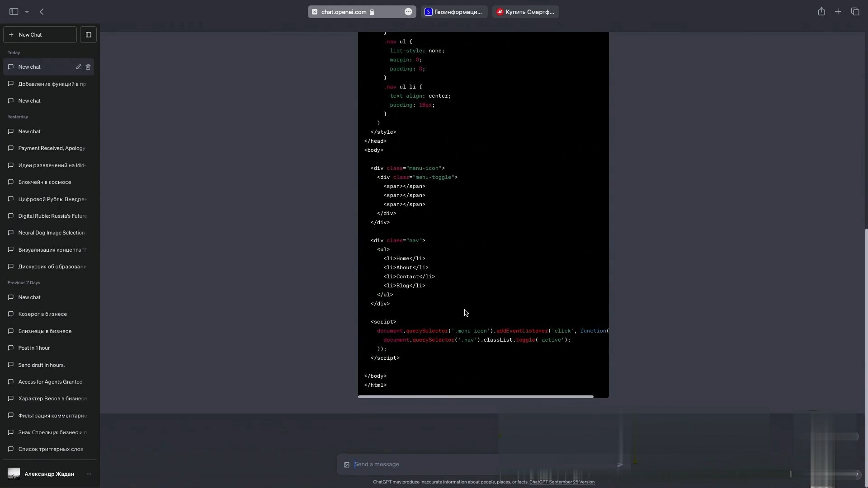Open the chat.openai.com tab
This screenshot has height=488, width=868.
362,12
